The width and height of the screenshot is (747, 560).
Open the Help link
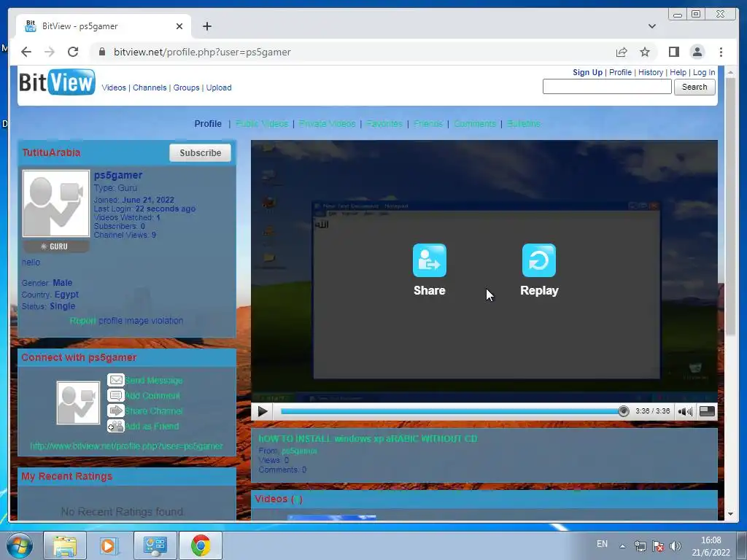678,72
